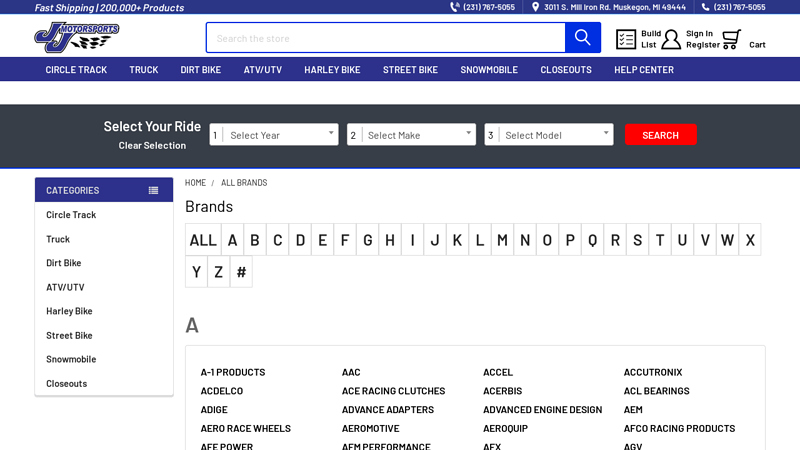Open Truck sidebar category
Screen dimensions: 800x450
click(58, 239)
